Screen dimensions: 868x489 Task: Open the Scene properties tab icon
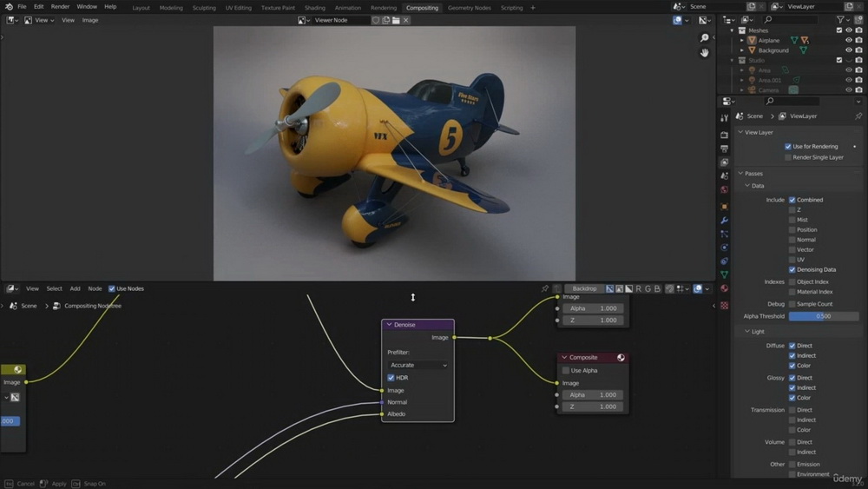pos(724,176)
